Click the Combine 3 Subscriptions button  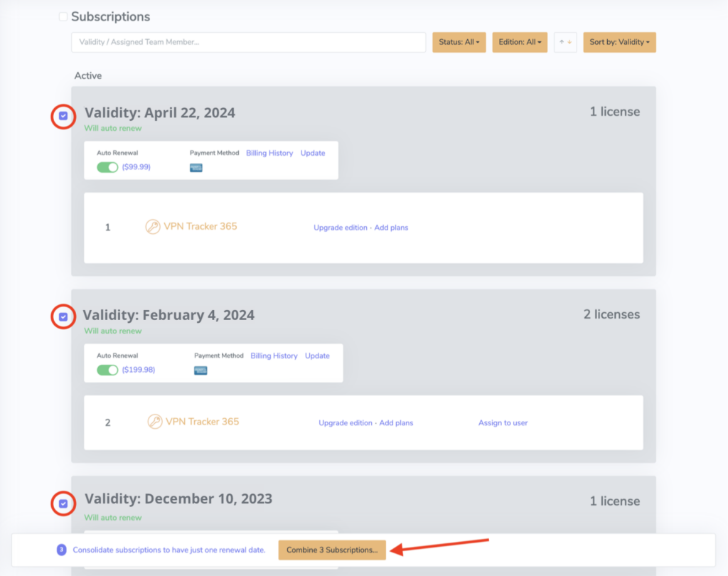coord(332,550)
